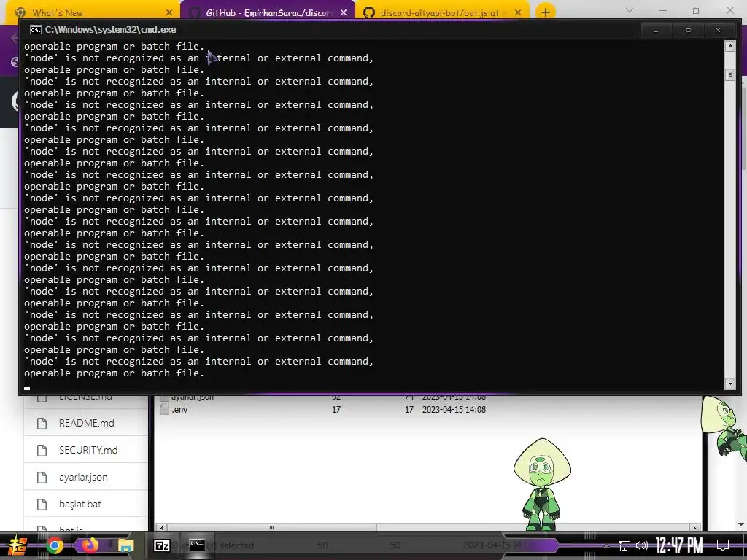Screen dimensions: 747x560
Task: Open README.md in the GitHub file list
Action: coord(86,423)
